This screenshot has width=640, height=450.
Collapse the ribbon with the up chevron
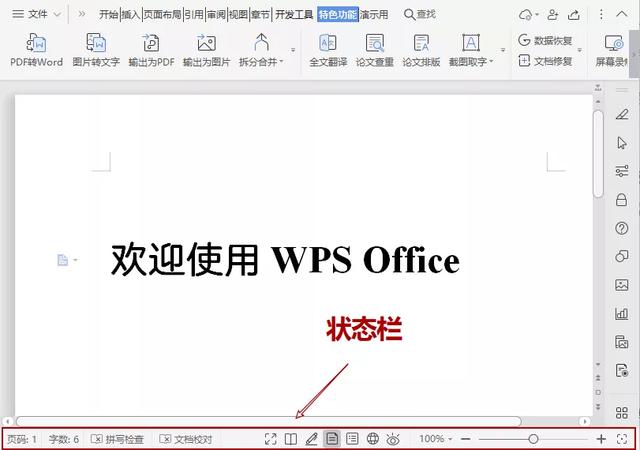click(x=622, y=15)
